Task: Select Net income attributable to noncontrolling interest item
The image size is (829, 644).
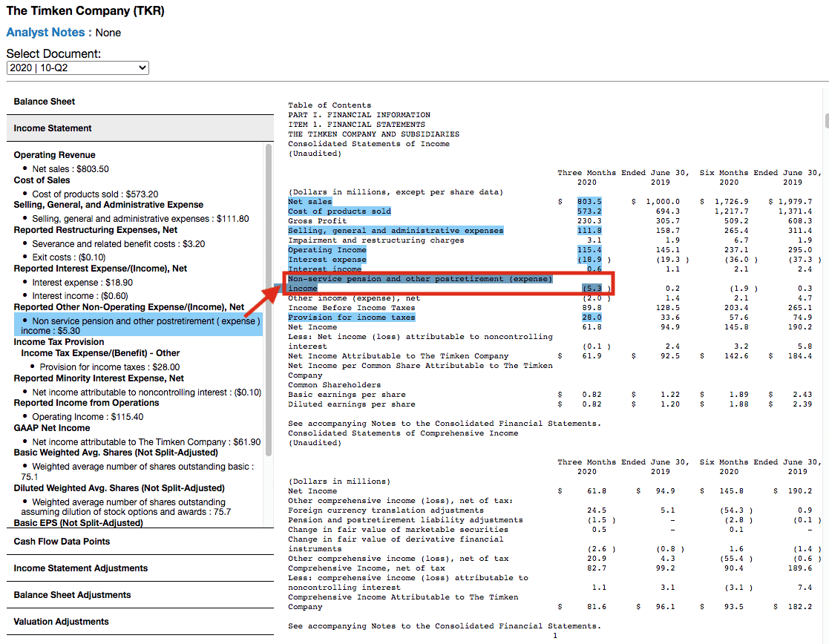Action: [146, 392]
